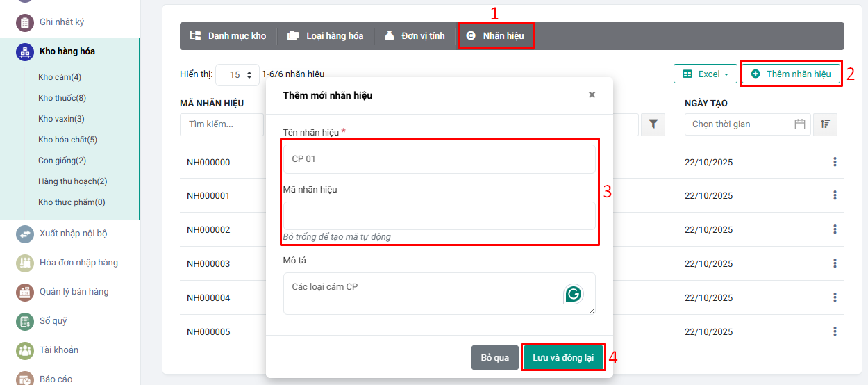Switch to the Danh mục kho tab

pyautogui.click(x=228, y=36)
